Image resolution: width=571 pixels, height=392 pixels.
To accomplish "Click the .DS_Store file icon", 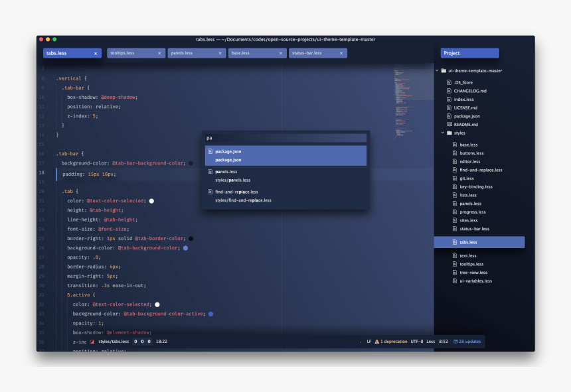I will pyautogui.click(x=449, y=82).
